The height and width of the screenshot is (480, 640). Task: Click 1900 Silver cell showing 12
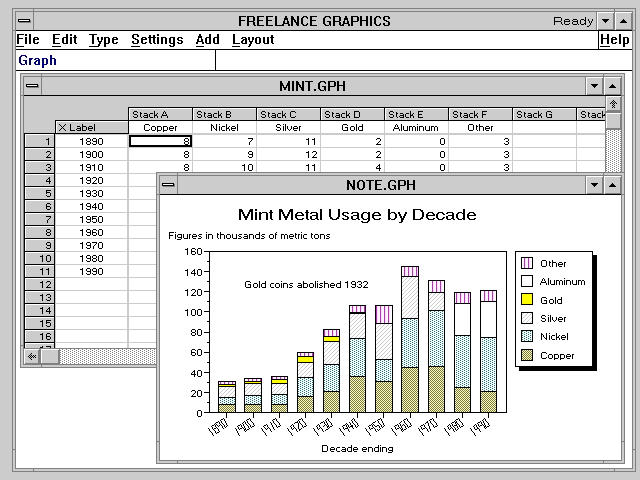(x=288, y=154)
